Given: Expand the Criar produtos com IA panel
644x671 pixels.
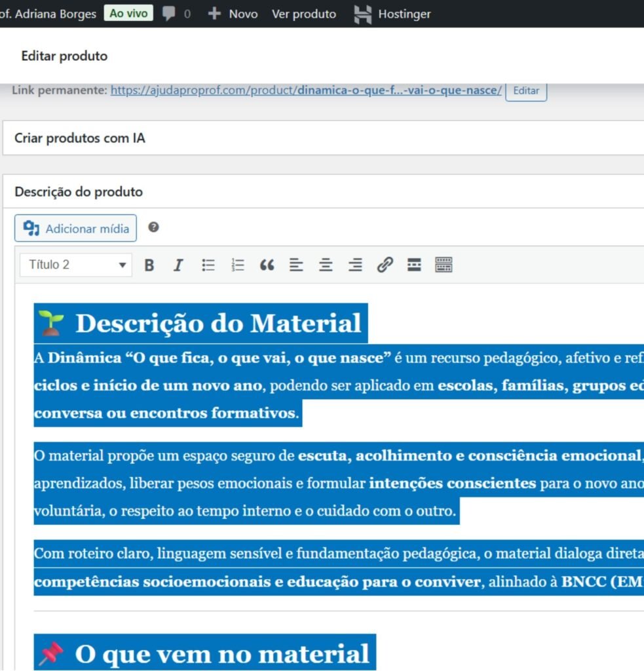Looking at the screenshot, I should [x=80, y=138].
